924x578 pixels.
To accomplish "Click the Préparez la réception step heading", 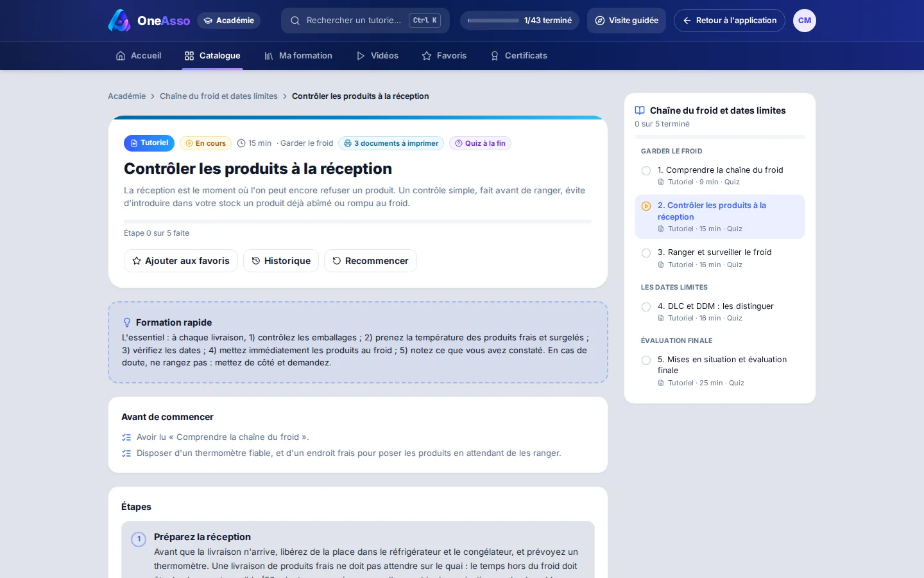I will [202, 537].
